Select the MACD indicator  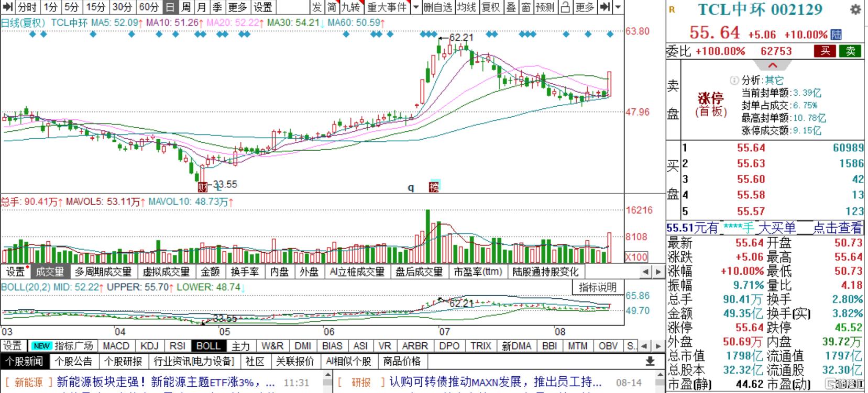tap(116, 346)
